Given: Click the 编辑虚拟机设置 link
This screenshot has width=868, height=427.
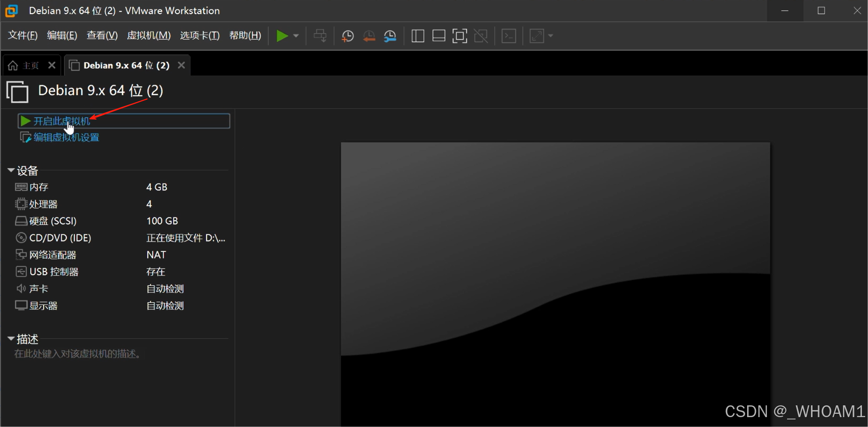Looking at the screenshot, I should (66, 137).
